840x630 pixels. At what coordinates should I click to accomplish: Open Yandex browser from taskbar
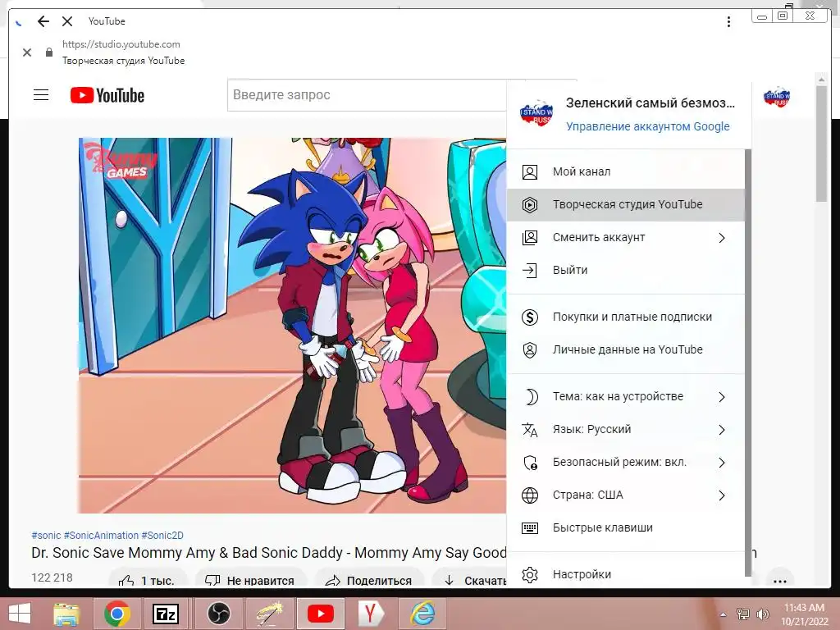click(372, 614)
